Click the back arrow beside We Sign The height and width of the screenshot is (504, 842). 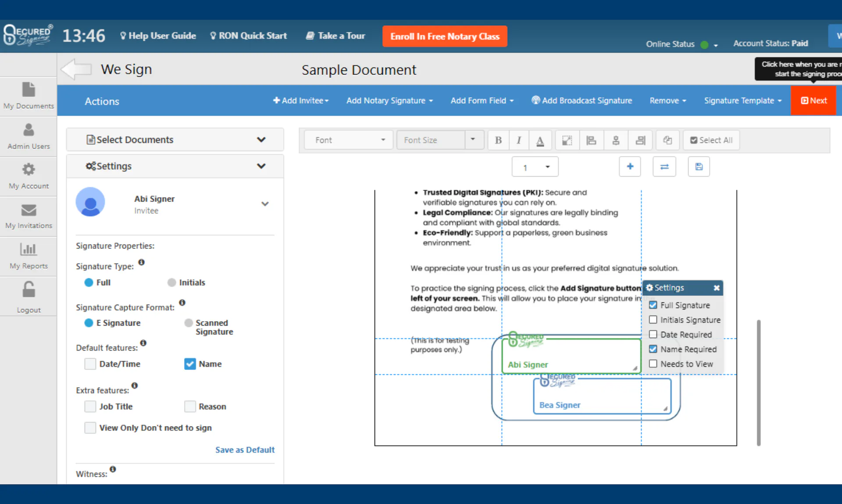76,69
